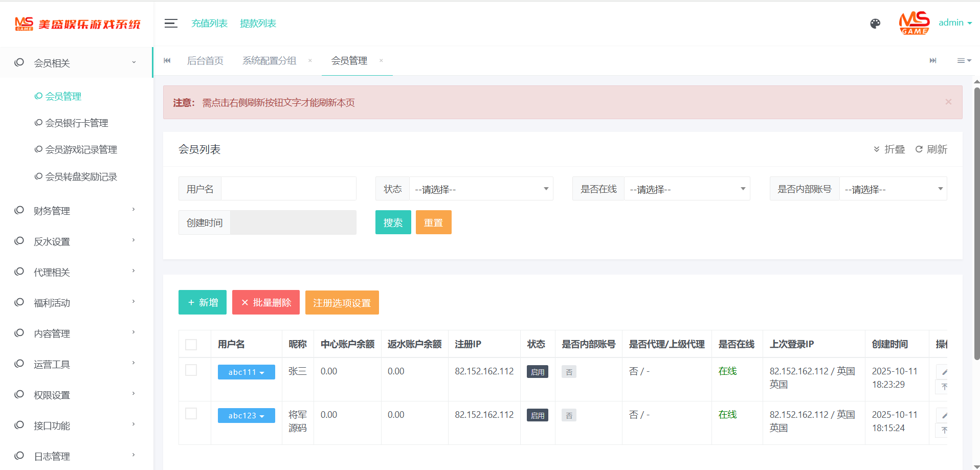The image size is (980, 470).
Task: Open 会员银行卡管理 in the sidebar
Action: (77, 123)
